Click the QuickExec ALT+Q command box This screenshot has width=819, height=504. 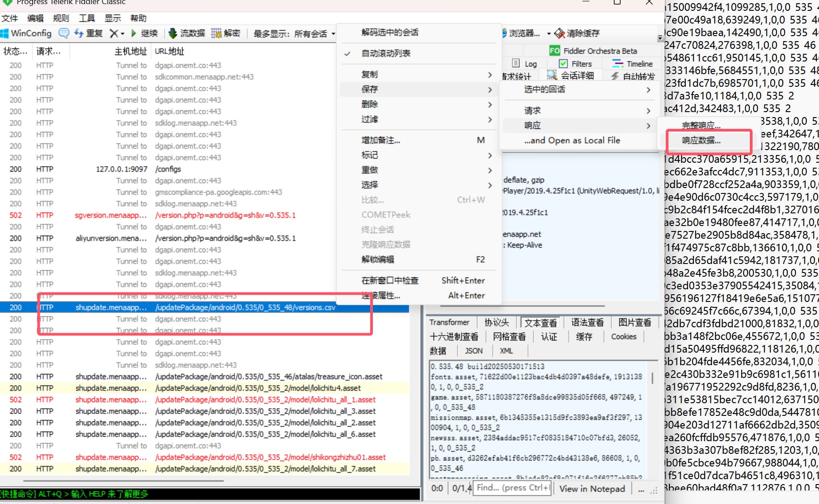tap(210, 494)
